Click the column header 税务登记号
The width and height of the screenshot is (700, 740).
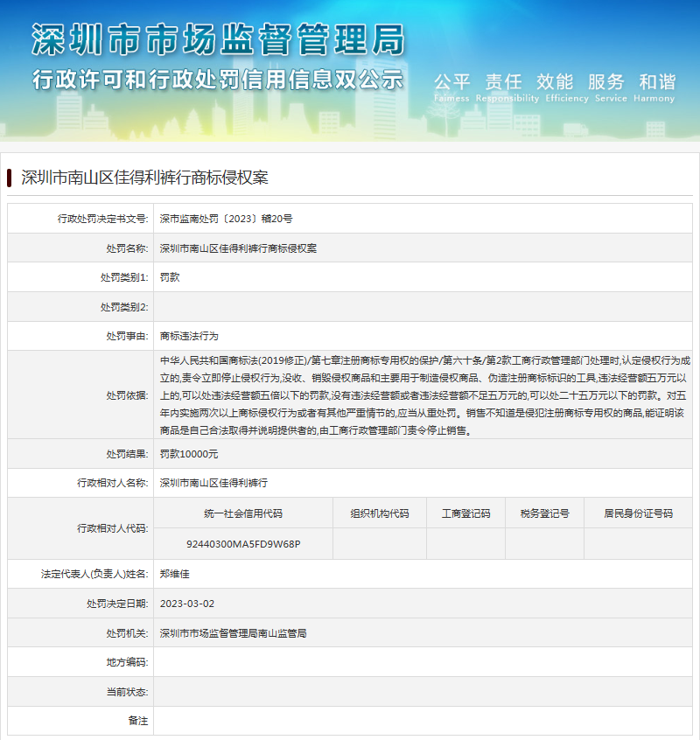545,513
